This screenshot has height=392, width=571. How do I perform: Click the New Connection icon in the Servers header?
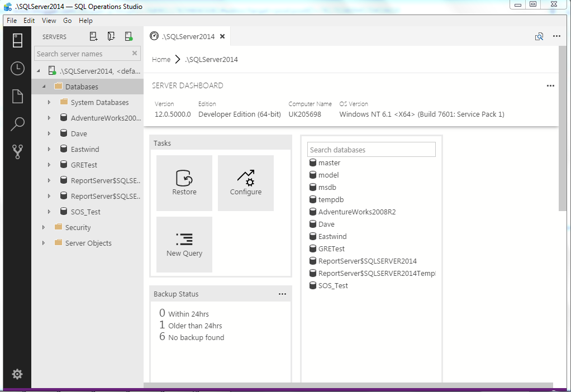pyautogui.click(x=94, y=36)
